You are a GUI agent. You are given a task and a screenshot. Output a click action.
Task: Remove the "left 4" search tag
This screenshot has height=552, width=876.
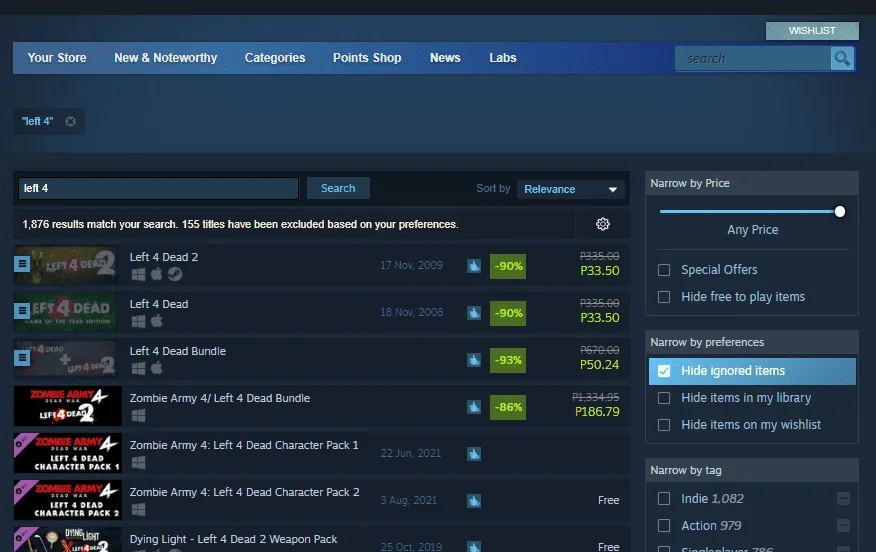(70, 121)
